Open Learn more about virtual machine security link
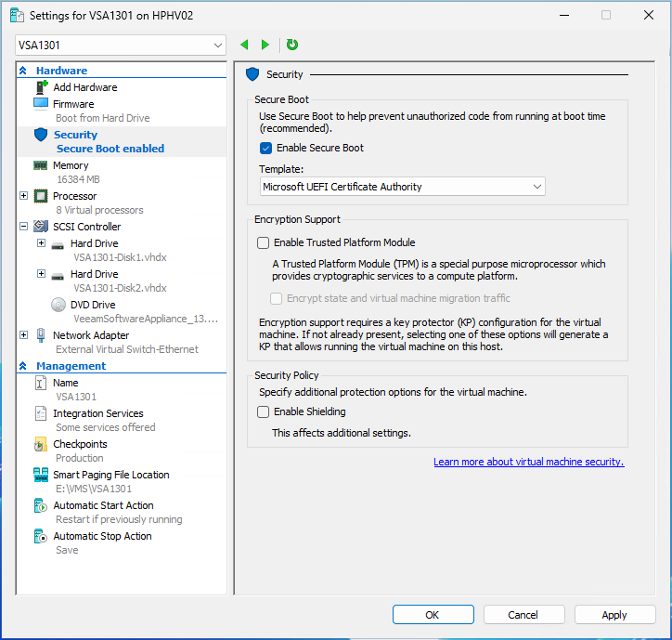The height and width of the screenshot is (640, 672). point(528,462)
